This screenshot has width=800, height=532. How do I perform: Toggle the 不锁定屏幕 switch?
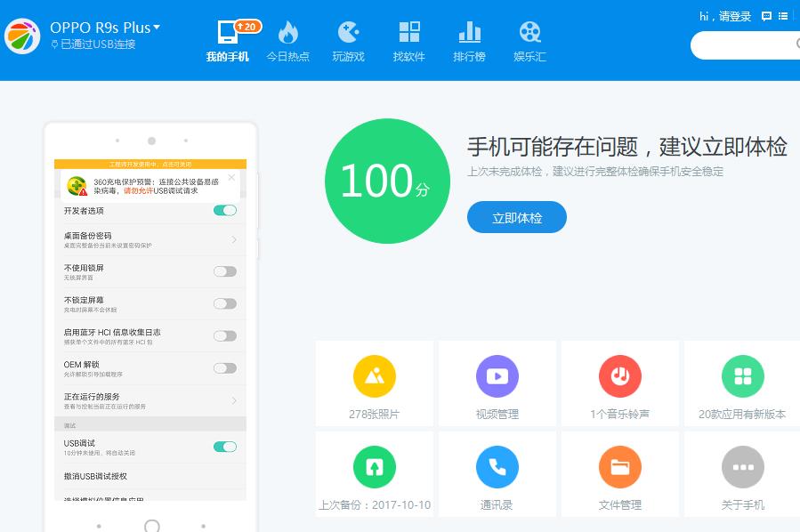[x=225, y=304]
